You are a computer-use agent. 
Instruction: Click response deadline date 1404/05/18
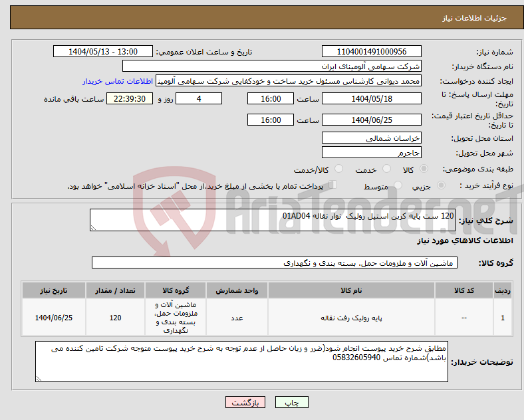[x=371, y=99]
